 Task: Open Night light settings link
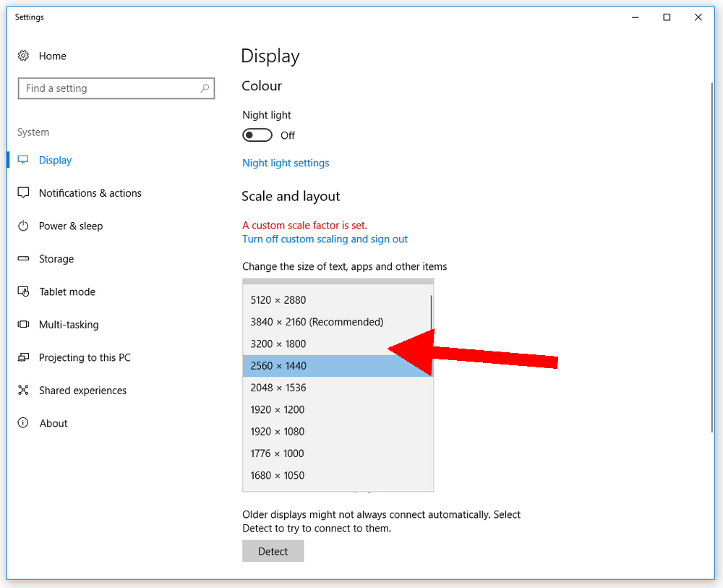point(286,163)
